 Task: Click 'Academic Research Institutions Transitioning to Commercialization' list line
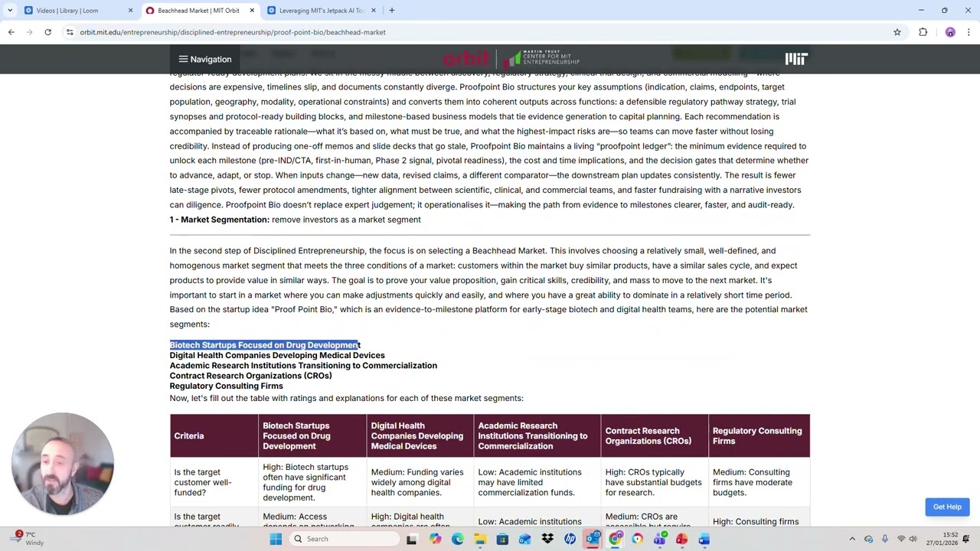pos(303,366)
